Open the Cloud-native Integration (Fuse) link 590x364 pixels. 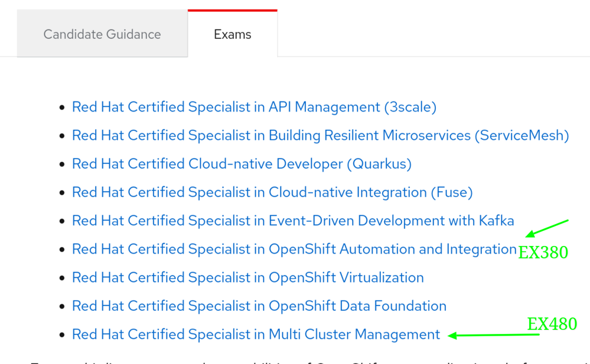[x=272, y=192]
